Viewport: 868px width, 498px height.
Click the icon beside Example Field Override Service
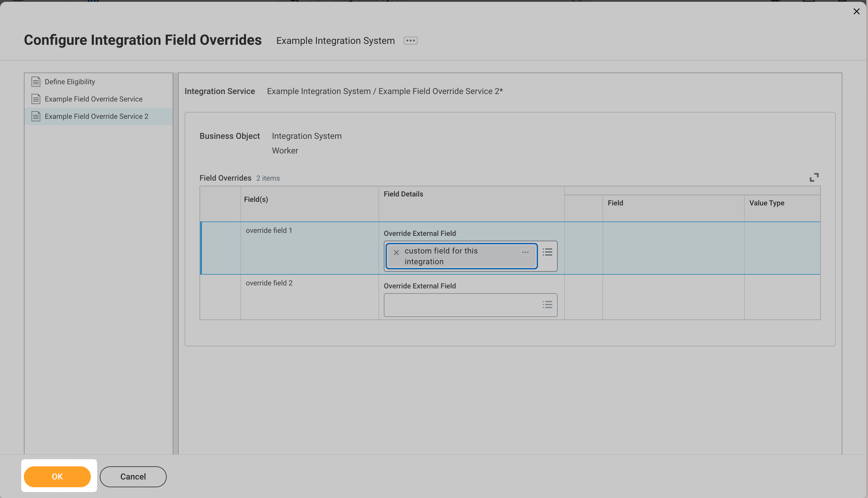pos(36,99)
